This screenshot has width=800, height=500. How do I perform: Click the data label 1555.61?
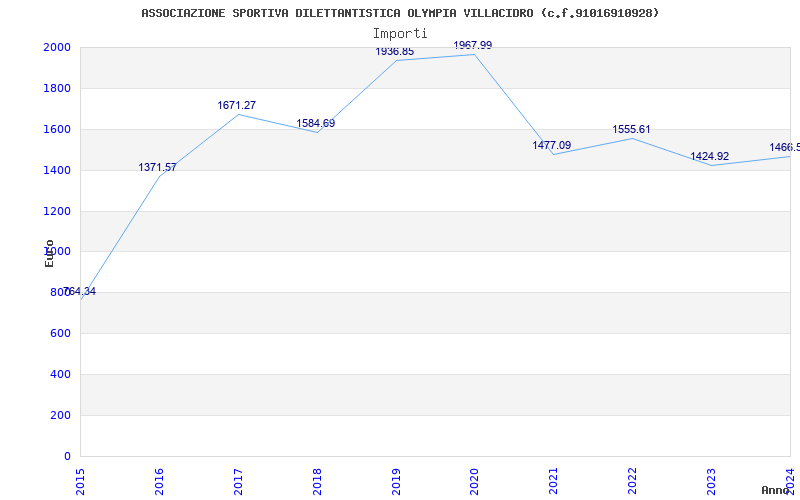pos(632,130)
